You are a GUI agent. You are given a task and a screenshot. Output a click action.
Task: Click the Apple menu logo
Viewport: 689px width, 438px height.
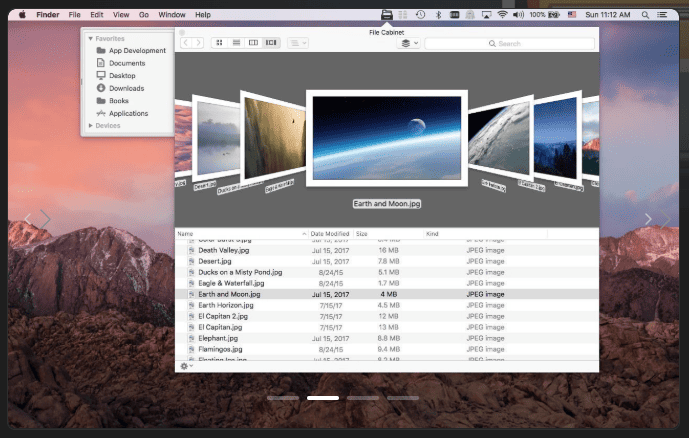tap(22, 14)
